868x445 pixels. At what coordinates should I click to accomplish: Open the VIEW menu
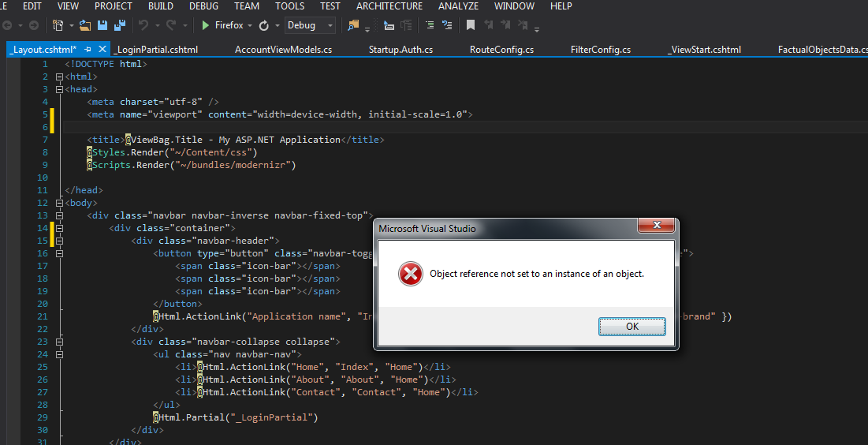point(68,6)
